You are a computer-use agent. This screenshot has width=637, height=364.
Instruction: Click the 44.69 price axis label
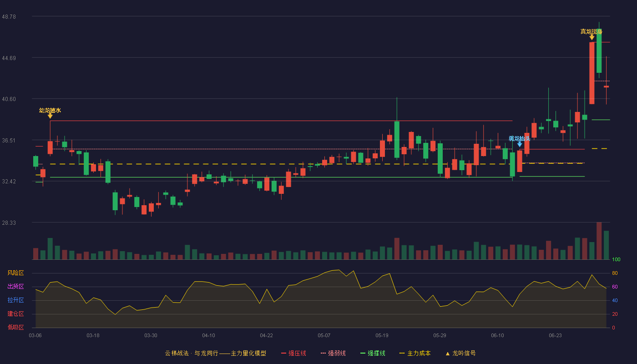tap(9, 58)
